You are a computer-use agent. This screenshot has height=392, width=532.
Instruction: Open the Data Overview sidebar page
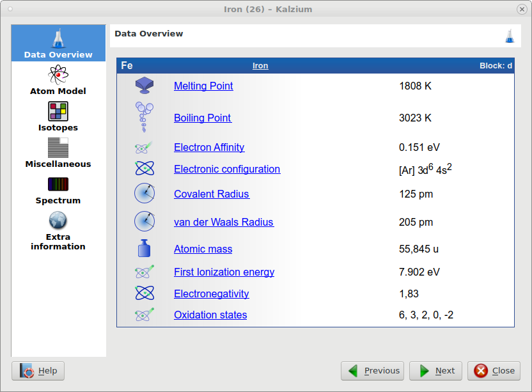pos(58,43)
